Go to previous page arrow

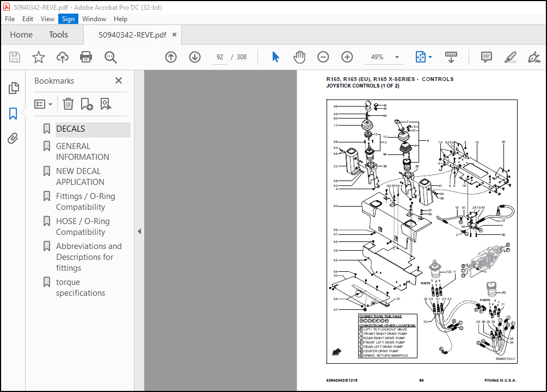coord(171,57)
